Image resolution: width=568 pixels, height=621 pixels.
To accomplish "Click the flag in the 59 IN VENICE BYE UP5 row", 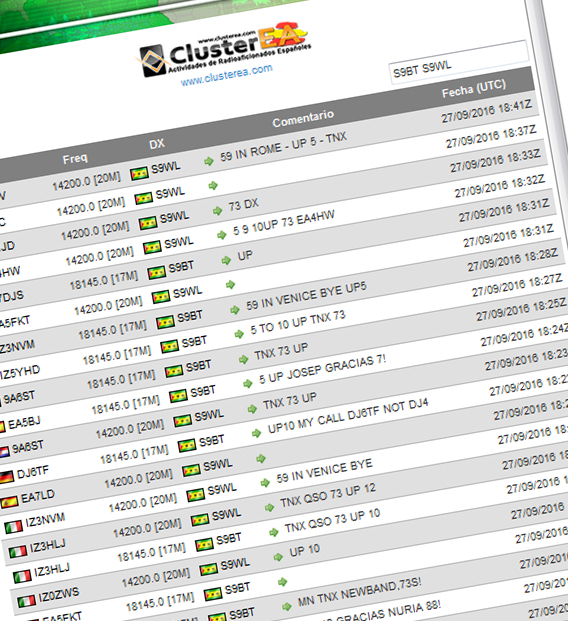I will [x=165, y=322].
